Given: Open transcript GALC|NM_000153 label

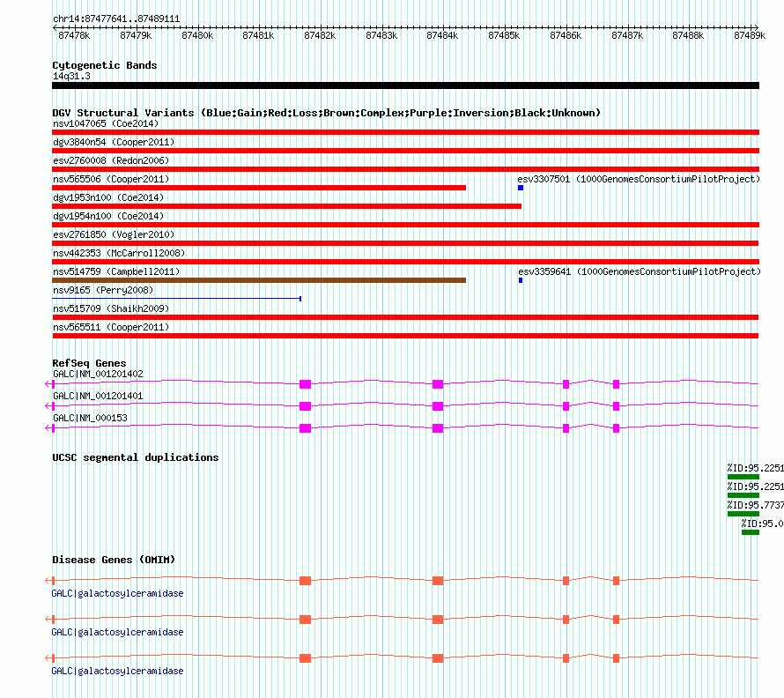Looking at the screenshot, I should click(90, 418).
